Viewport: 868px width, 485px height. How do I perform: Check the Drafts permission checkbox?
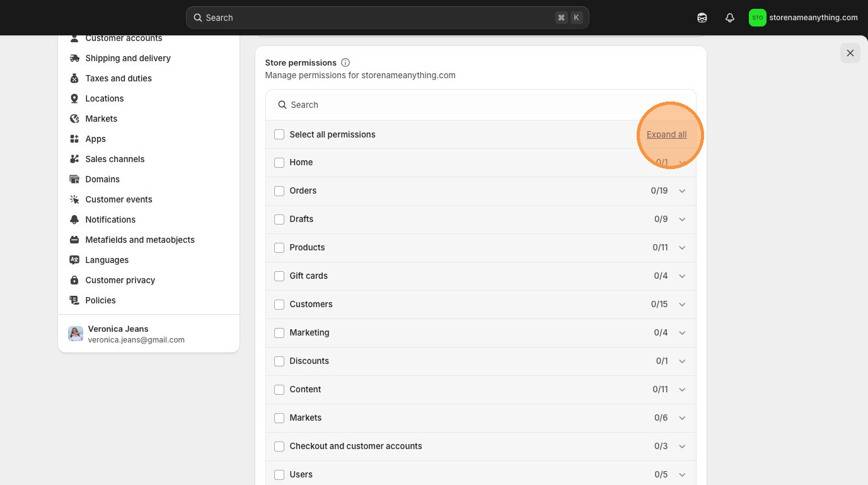[279, 219]
